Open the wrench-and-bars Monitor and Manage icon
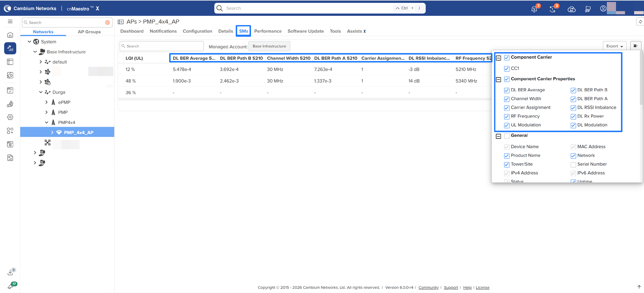Viewport: 644px width, 293px height. (10, 48)
